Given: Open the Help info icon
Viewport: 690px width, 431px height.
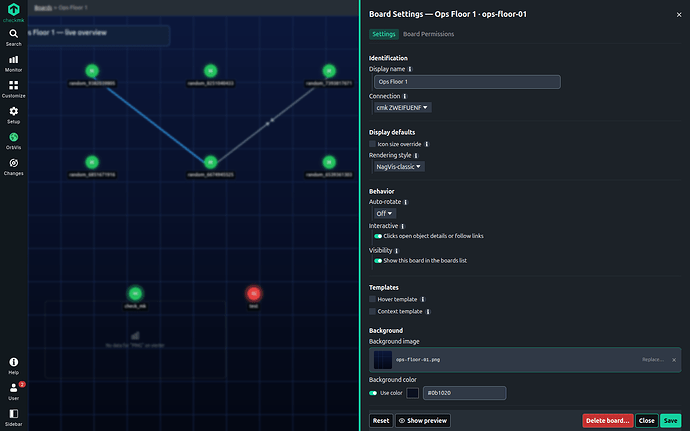Looking at the screenshot, I should [14, 366].
